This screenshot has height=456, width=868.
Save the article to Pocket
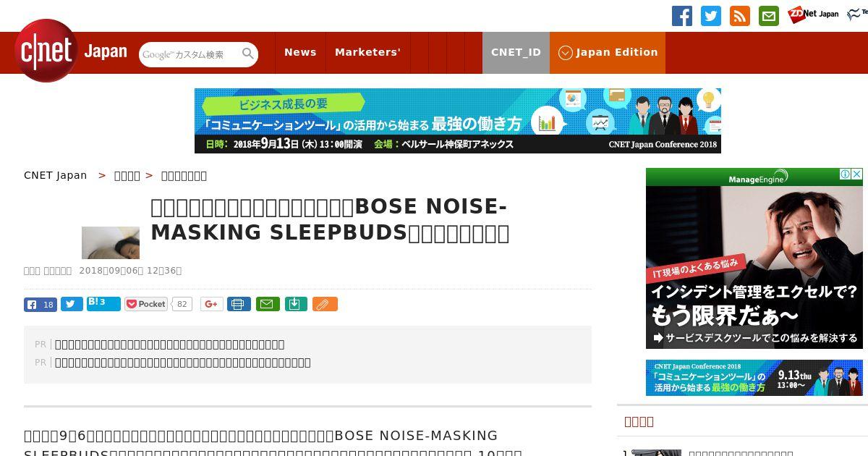click(146, 304)
